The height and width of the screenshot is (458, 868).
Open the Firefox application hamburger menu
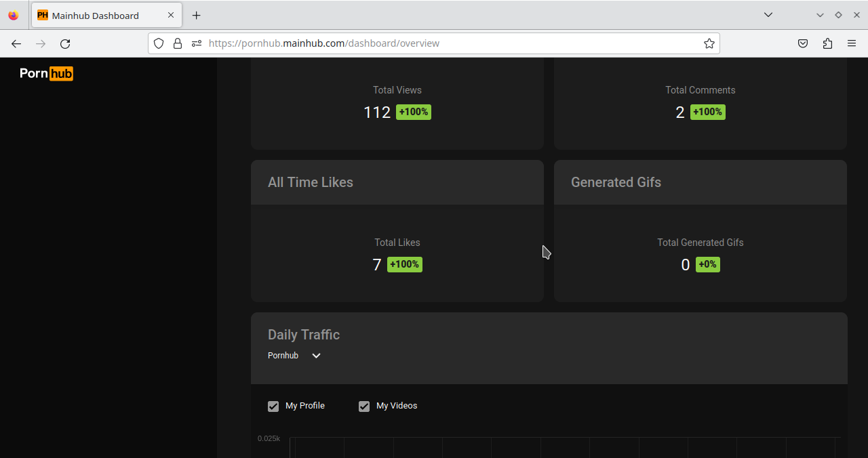[852, 43]
